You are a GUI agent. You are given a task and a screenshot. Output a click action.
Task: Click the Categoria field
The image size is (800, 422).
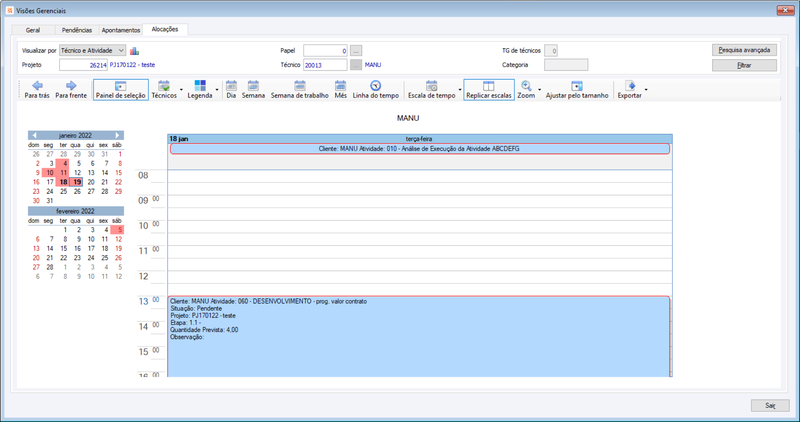(x=566, y=65)
